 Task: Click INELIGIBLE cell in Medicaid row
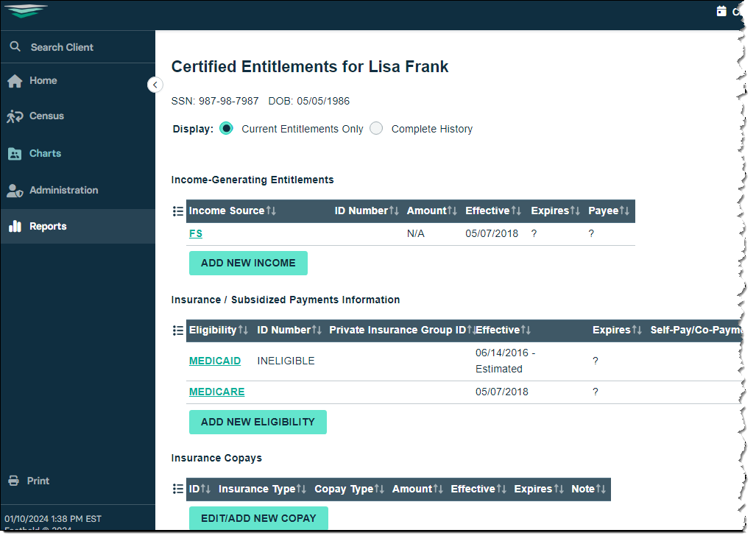tap(286, 361)
